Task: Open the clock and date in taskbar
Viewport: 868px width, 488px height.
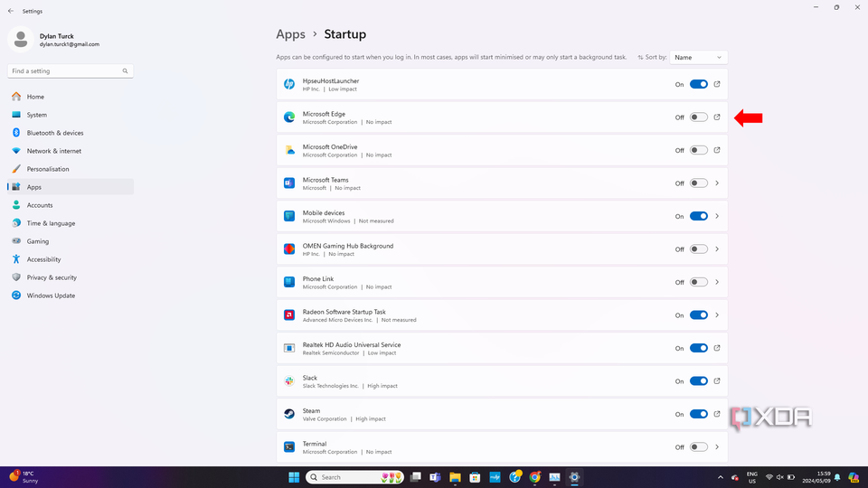Action: pos(816,477)
